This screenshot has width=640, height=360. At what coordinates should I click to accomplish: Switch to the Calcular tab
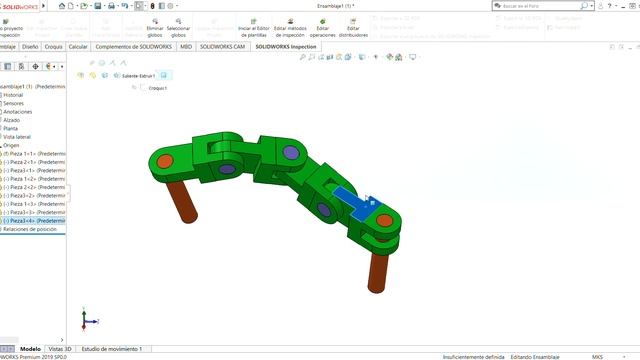coord(78,47)
